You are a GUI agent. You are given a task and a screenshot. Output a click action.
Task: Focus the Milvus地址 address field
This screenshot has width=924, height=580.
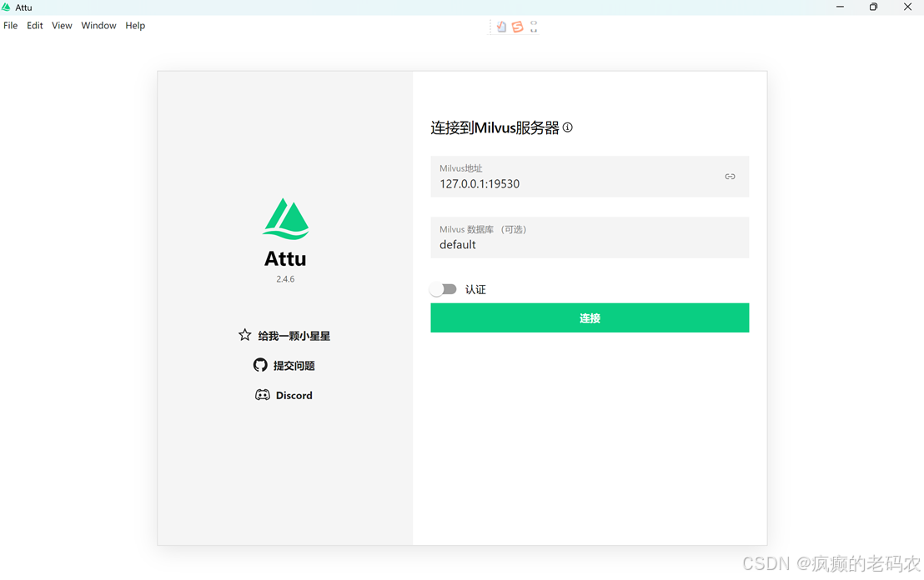[x=590, y=177]
